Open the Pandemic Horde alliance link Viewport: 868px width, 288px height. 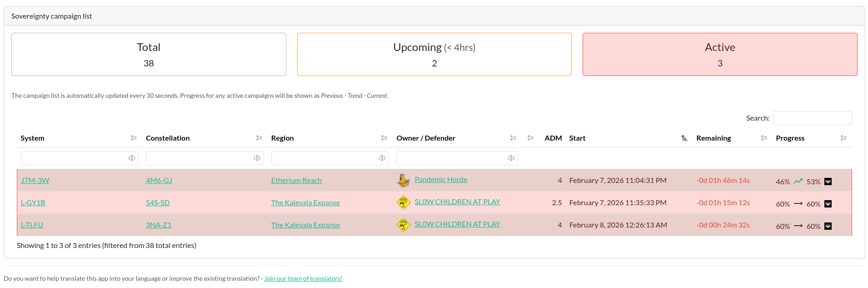(x=441, y=179)
